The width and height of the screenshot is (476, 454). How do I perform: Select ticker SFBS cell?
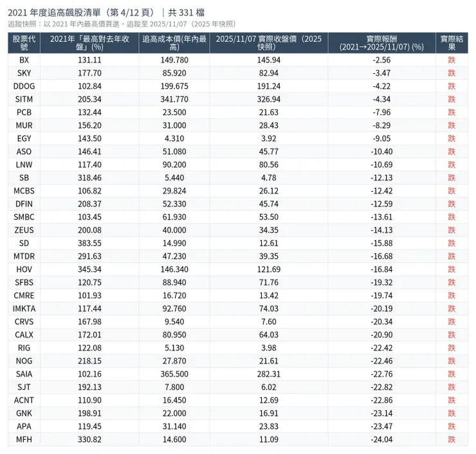(24, 282)
